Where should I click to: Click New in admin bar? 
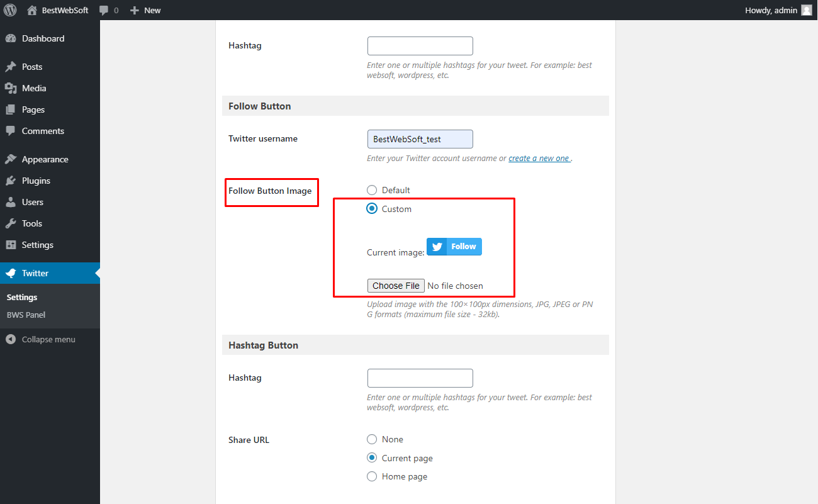coord(152,10)
